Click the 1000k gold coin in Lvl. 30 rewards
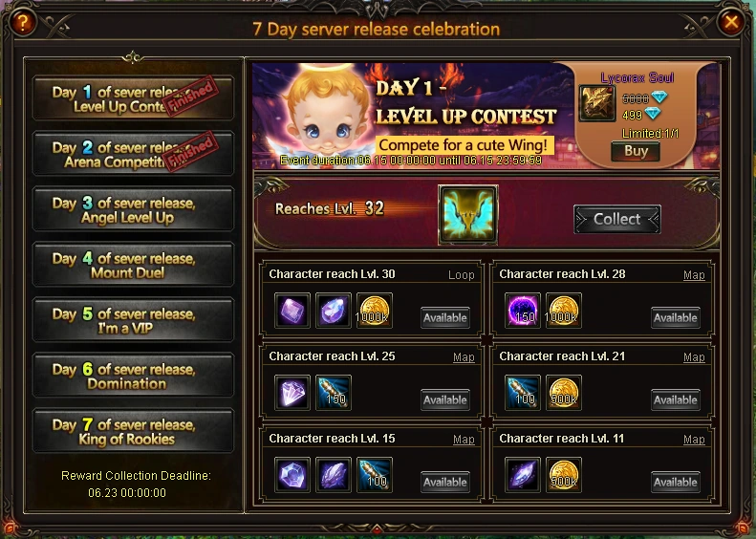Image resolution: width=756 pixels, height=539 pixels. click(x=374, y=311)
